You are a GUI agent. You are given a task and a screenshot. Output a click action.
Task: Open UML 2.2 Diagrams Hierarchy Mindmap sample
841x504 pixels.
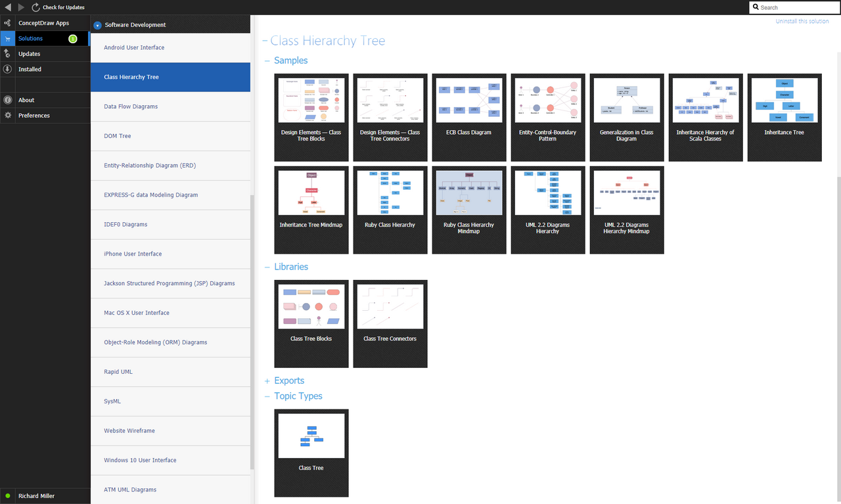point(627,210)
